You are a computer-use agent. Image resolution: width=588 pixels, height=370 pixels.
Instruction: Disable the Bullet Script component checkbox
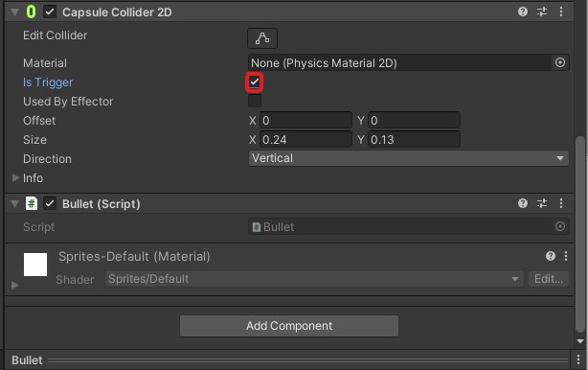pos(50,204)
